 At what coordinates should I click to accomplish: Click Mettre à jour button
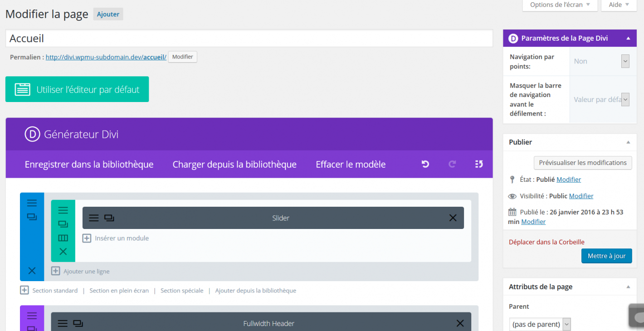tap(606, 256)
